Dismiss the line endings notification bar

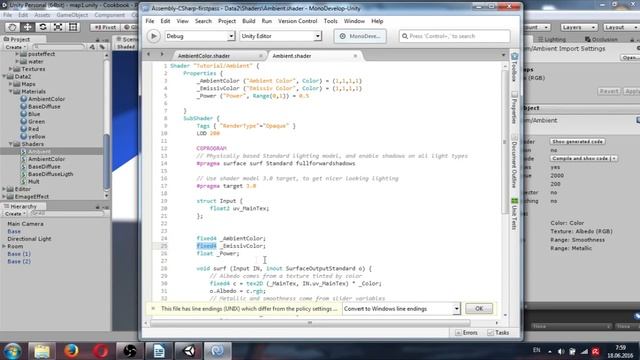coord(153,309)
